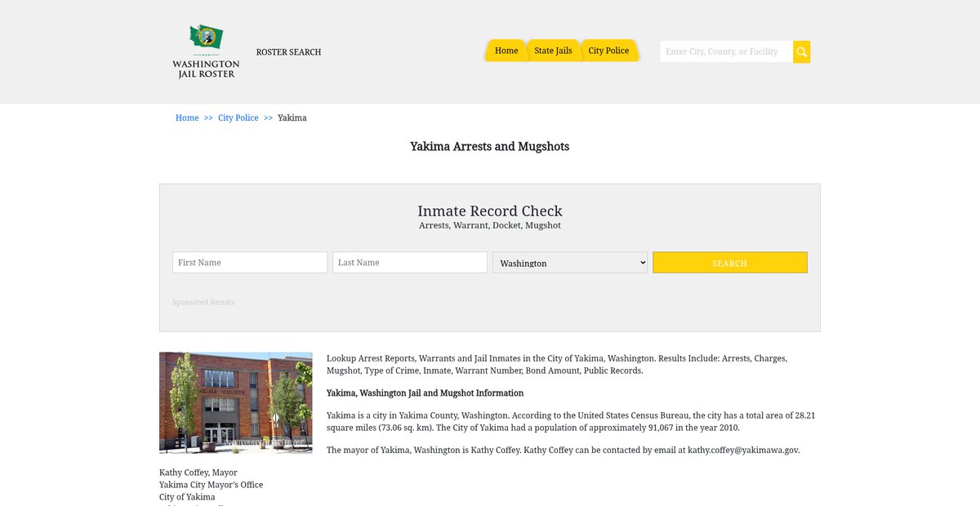Click the Yakima breadcrumb item
This screenshot has height=506, width=980.
point(292,118)
